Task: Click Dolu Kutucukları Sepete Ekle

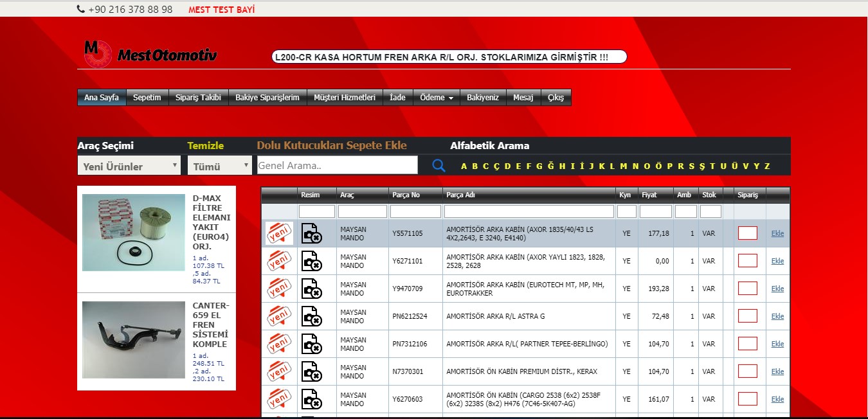Action: [332, 145]
